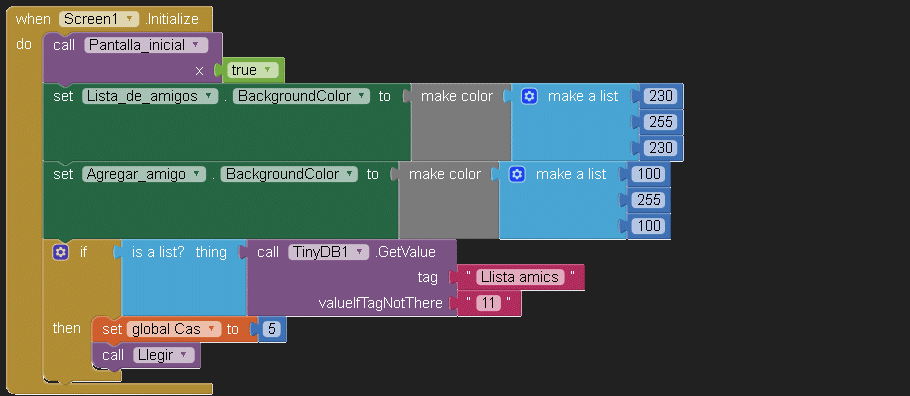
Task: Open the Screen1 component dropdown
Action: click(99, 19)
